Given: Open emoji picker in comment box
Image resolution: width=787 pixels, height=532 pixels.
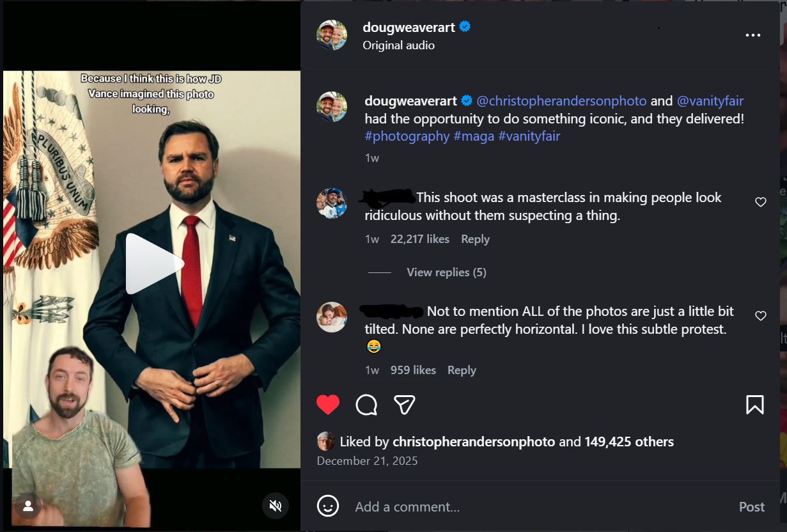Looking at the screenshot, I should pyautogui.click(x=328, y=506).
